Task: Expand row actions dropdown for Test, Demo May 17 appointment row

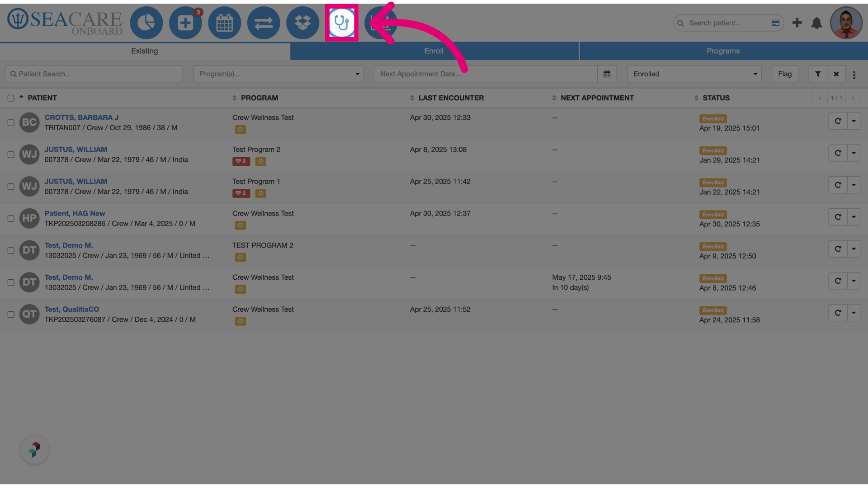Action: point(854,281)
